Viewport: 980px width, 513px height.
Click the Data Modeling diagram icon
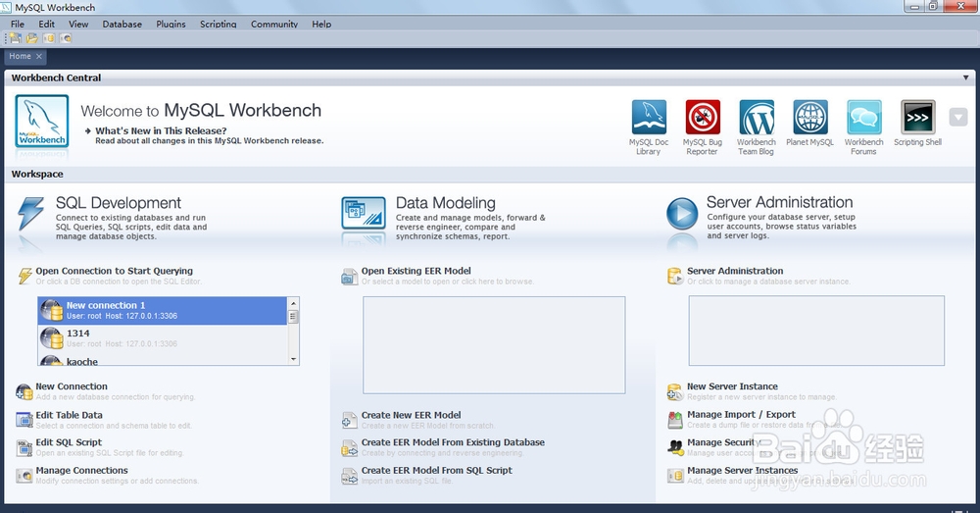pos(364,213)
